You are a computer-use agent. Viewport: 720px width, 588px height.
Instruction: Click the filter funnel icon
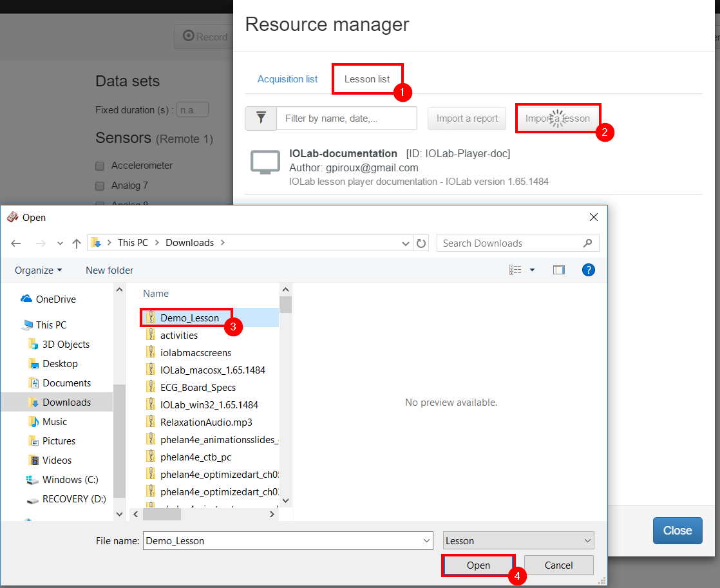pos(261,119)
